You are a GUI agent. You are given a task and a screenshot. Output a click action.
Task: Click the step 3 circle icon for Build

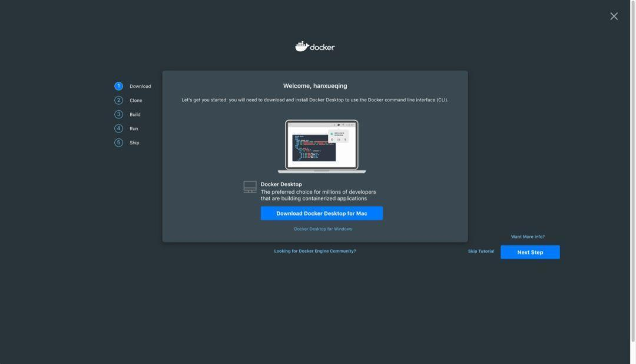click(x=118, y=114)
